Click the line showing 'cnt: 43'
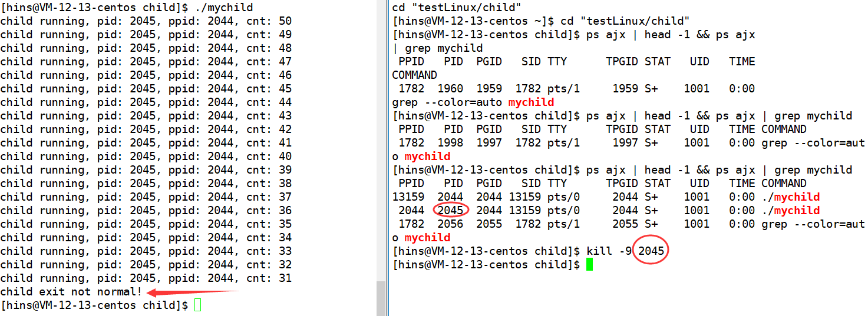868x316 pixels. pos(146,116)
